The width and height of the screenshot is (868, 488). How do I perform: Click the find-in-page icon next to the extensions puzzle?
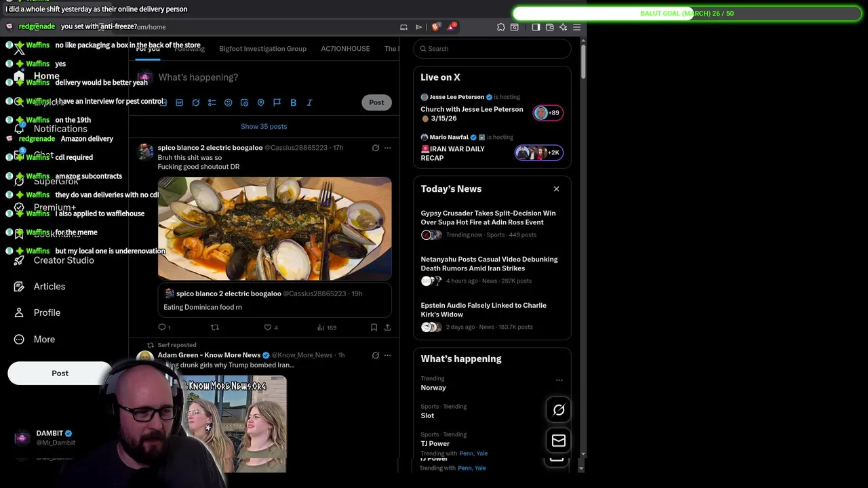[515, 27]
